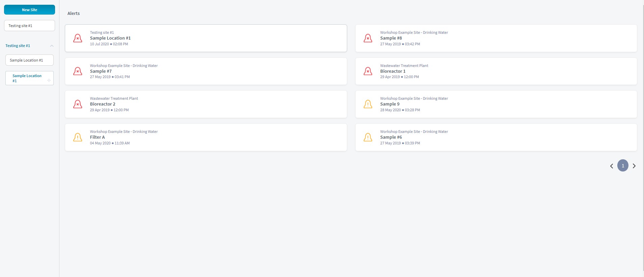The image size is (644, 277).
Task: Click Wastewater Treatment Plant label above Bioreactor 1
Action: (x=404, y=66)
